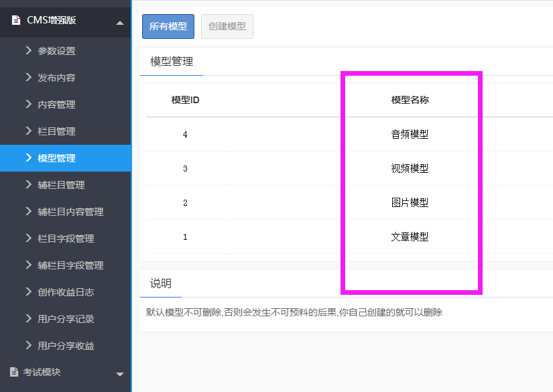The width and height of the screenshot is (553, 392).
Task: Click the chevron icon beside 创作收益日志
Action: (x=28, y=291)
